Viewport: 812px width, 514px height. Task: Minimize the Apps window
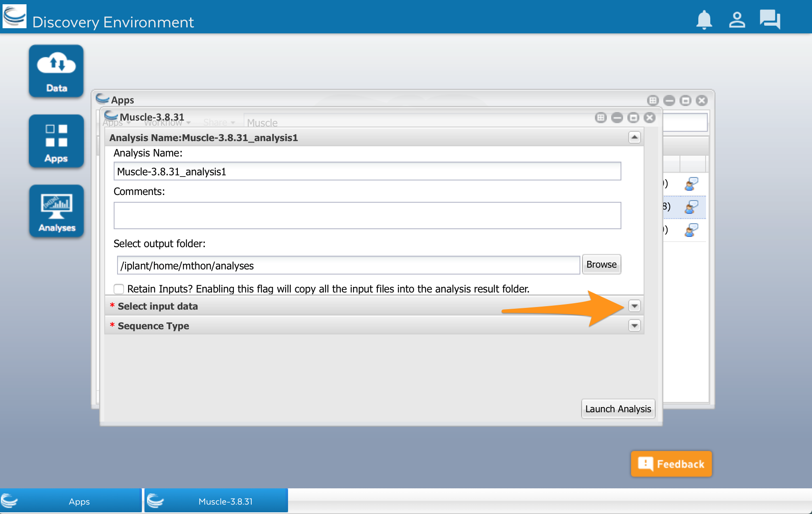coord(669,100)
